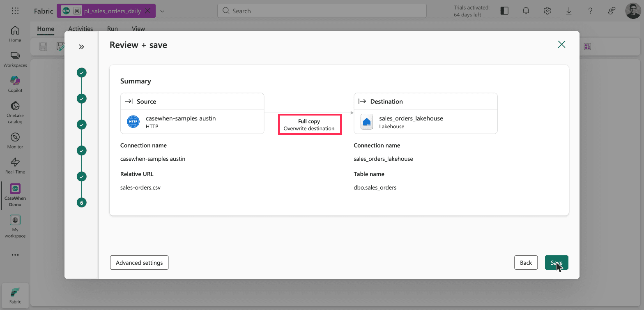Viewport: 644px width, 310px height.
Task: Open the View ribbon tab
Action: 138,29
